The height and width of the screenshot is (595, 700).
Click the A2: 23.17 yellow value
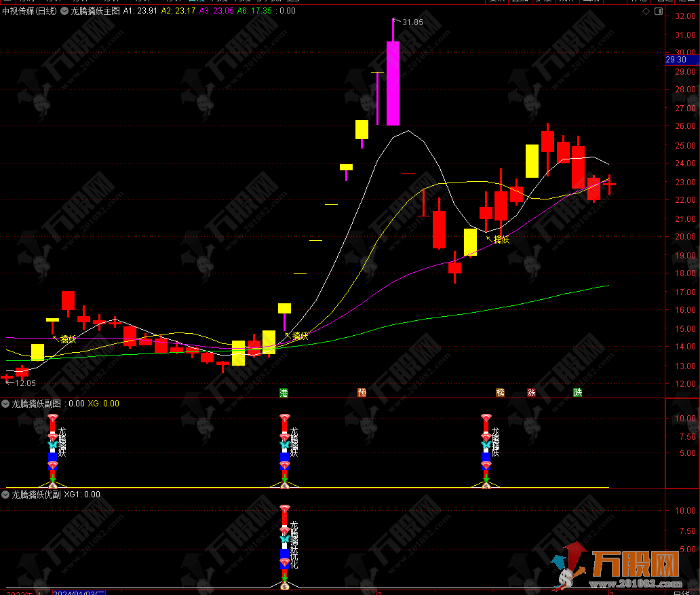pyautogui.click(x=178, y=11)
